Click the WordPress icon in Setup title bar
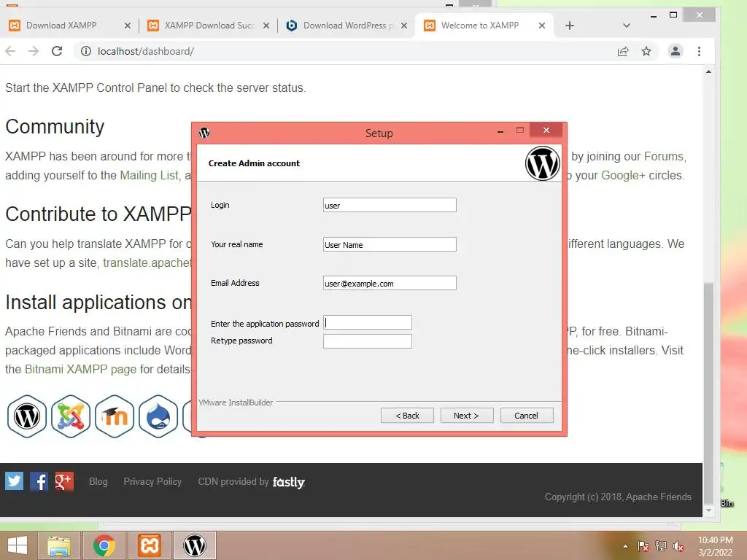Image resolution: width=747 pixels, height=560 pixels. 204,133
